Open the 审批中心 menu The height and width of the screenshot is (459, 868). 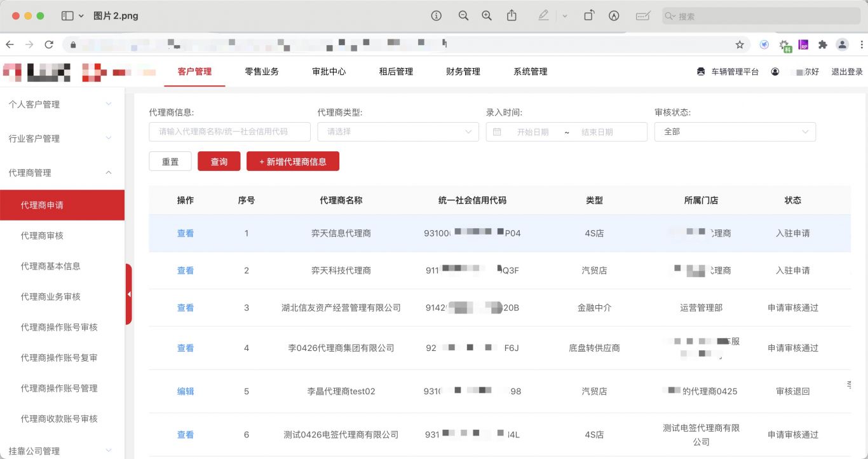point(329,72)
